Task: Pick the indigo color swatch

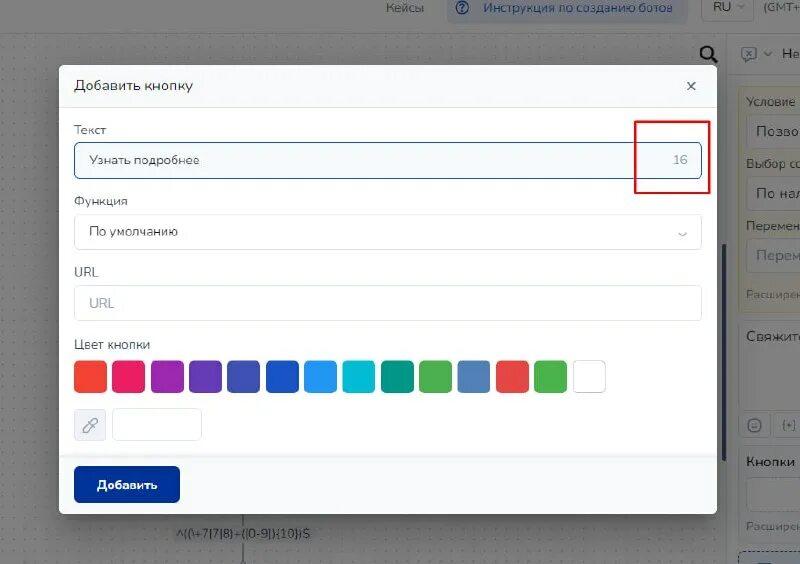Action: pyautogui.click(x=243, y=377)
